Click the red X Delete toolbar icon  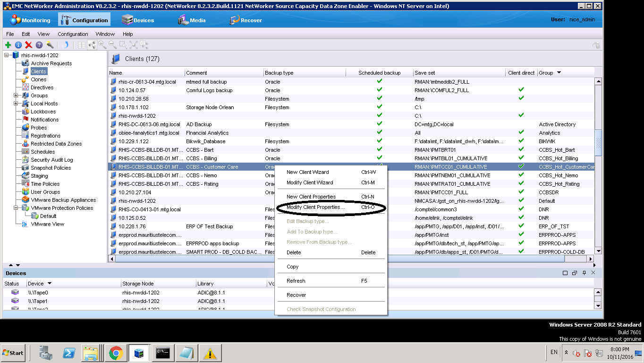(x=28, y=45)
